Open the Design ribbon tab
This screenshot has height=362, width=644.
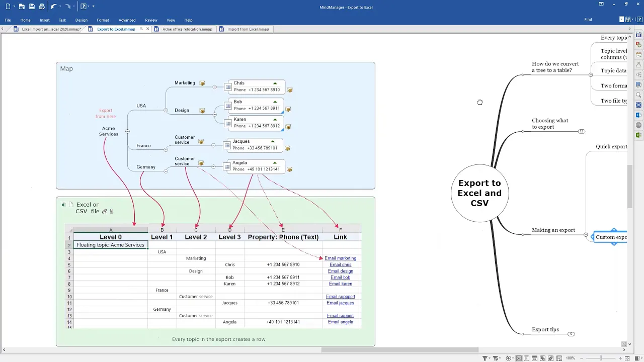pos(82,20)
